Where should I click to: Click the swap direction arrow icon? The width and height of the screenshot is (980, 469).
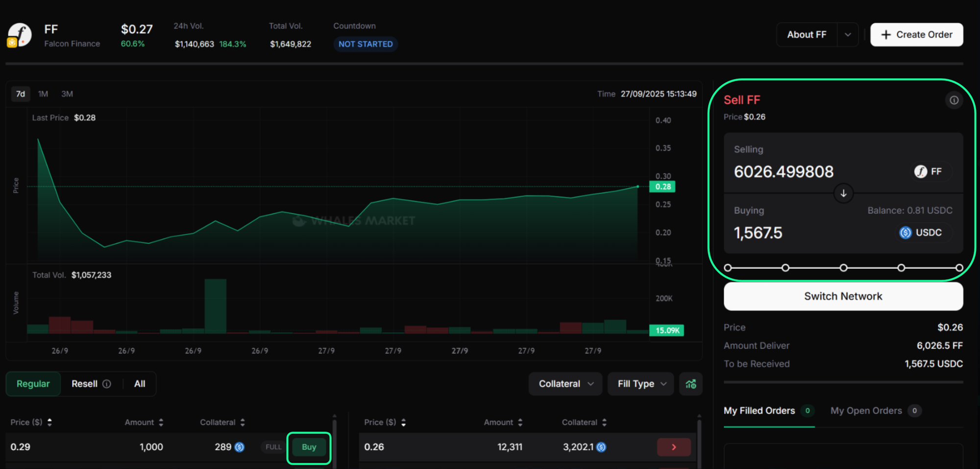(843, 193)
